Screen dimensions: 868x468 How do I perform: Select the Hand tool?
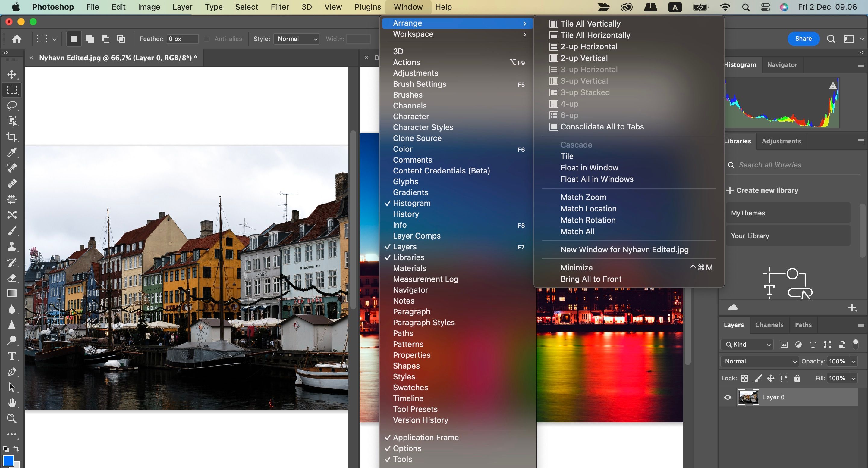tap(12, 403)
